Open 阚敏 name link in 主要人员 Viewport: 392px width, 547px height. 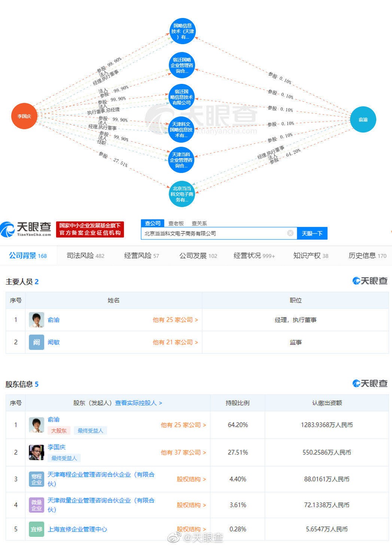pos(54,342)
